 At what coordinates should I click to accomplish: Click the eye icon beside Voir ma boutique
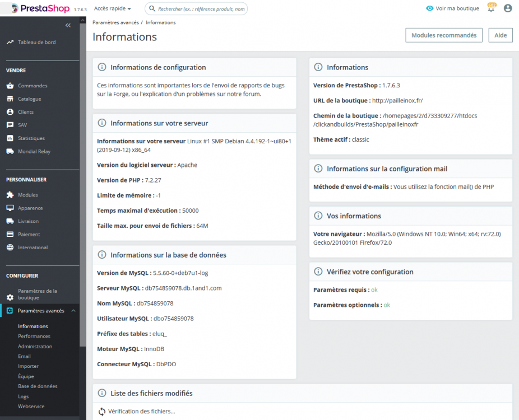[x=430, y=8]
